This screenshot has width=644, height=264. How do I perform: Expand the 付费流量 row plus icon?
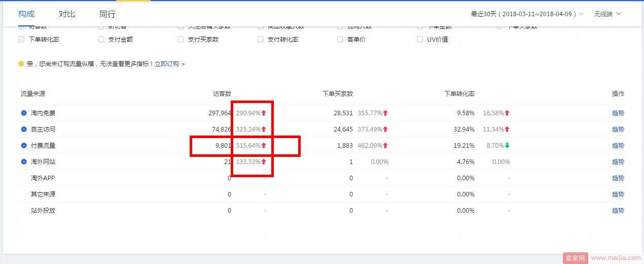23,146
